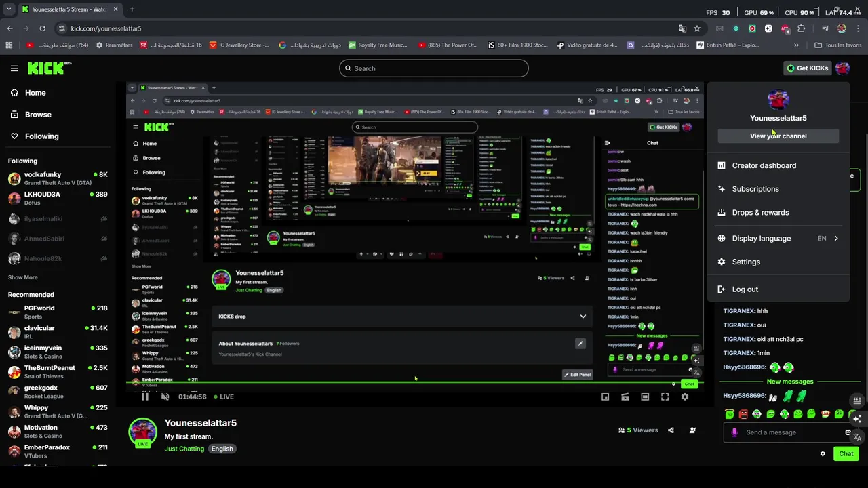Open the Just Chatting category link

184,449
